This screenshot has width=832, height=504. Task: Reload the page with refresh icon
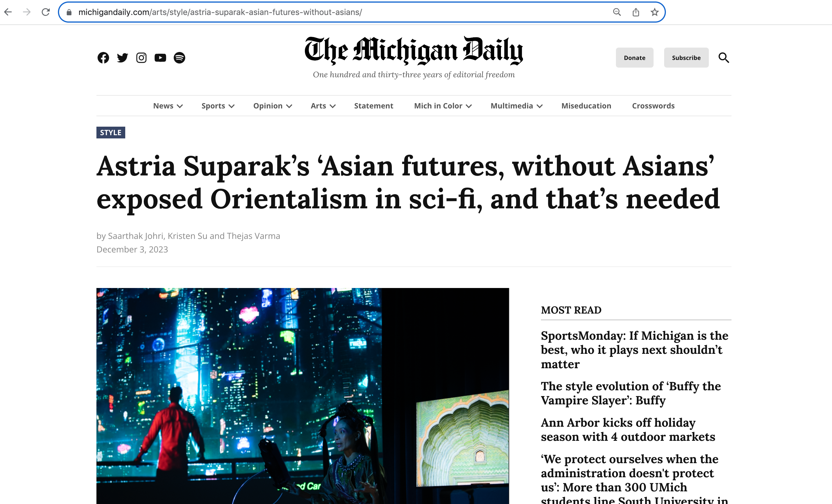46,12
